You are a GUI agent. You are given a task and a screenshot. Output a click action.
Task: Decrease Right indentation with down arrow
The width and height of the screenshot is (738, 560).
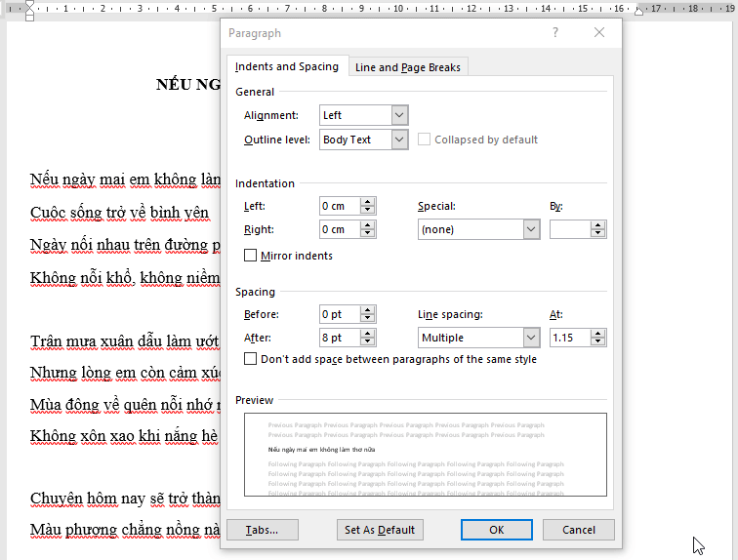[368, 234]
